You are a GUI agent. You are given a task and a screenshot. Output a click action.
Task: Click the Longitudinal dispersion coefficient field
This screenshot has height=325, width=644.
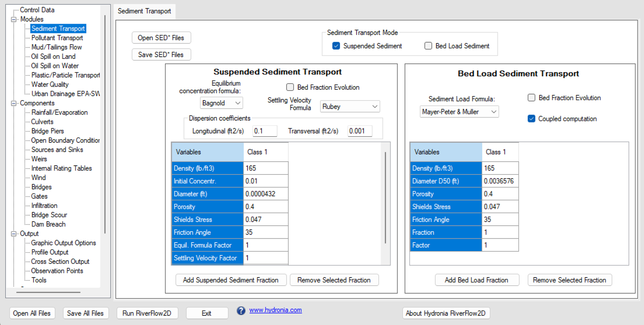point(264,131)
